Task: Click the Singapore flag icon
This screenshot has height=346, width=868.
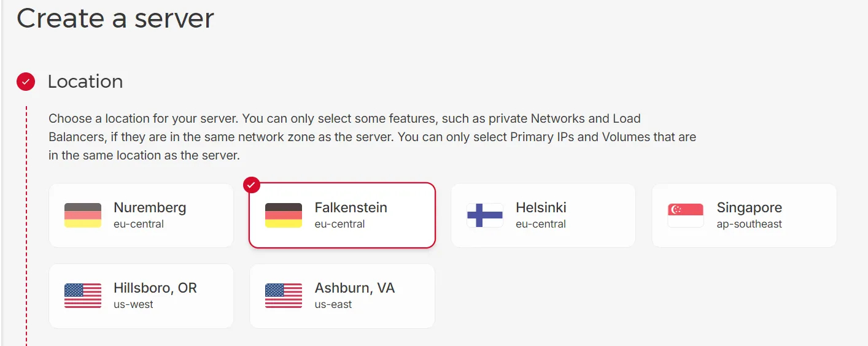Action: point(686,215)
